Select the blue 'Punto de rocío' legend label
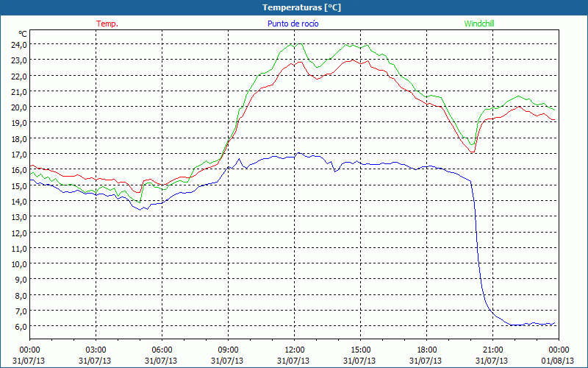The image size is (588, 368). (293, 24)
